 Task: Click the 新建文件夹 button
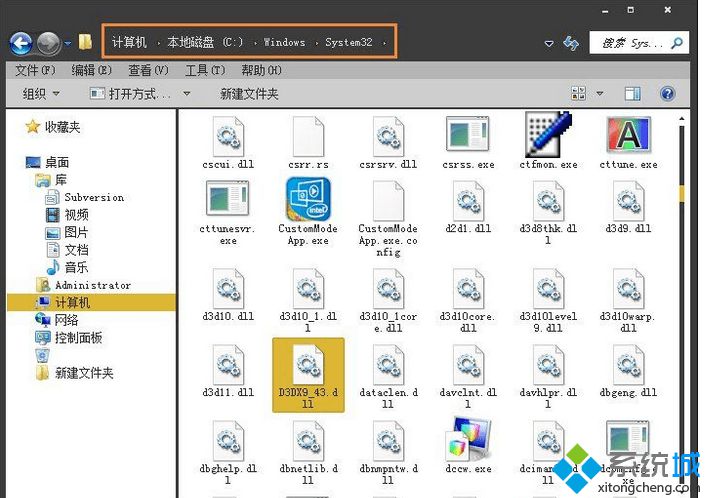249,93
